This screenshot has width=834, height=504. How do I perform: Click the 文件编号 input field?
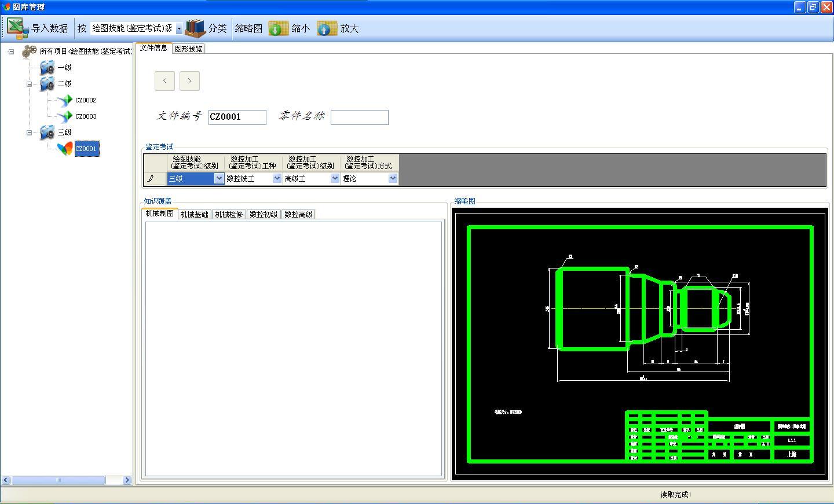click(x=237, y=117)
